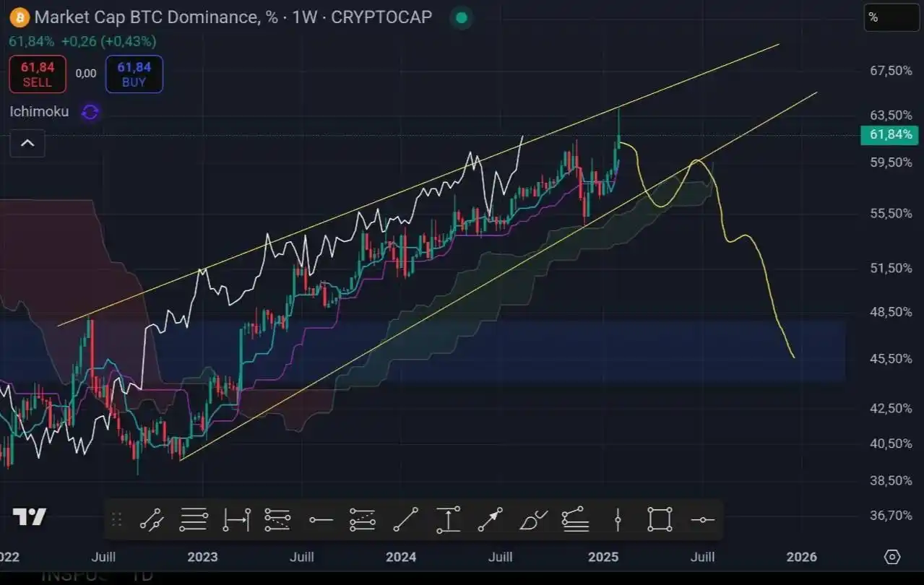Grab the drawing toolbar drag handle

(116, 519)
